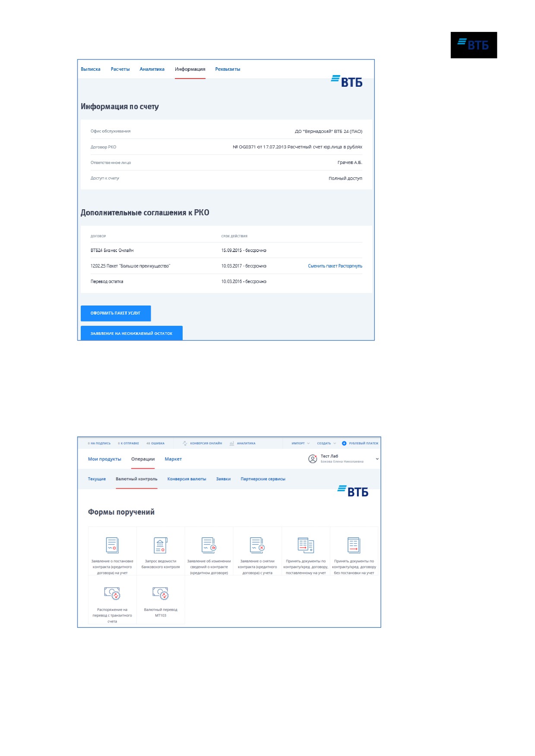Open the Аналитика tab in account view
The height and width of the screenshot is (756, 535).
(x=152, y=69)
